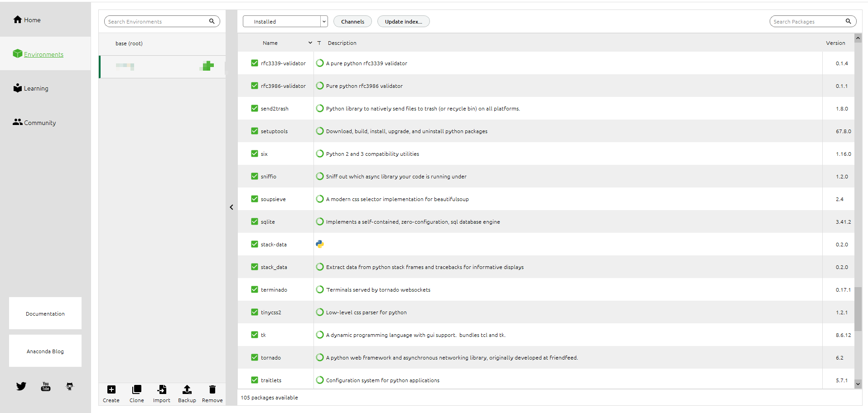Collapse the environments panel with the arrow
This screenshot has width=868, height=413.
231,207
